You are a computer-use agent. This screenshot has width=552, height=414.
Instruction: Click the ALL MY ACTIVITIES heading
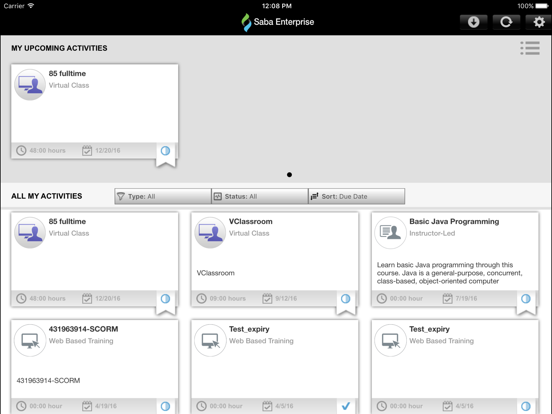pos(46,196)
